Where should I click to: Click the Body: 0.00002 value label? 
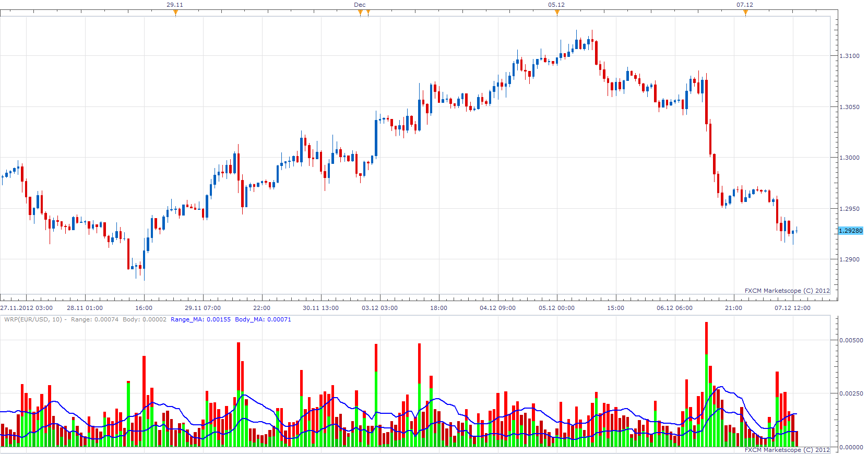145,319
